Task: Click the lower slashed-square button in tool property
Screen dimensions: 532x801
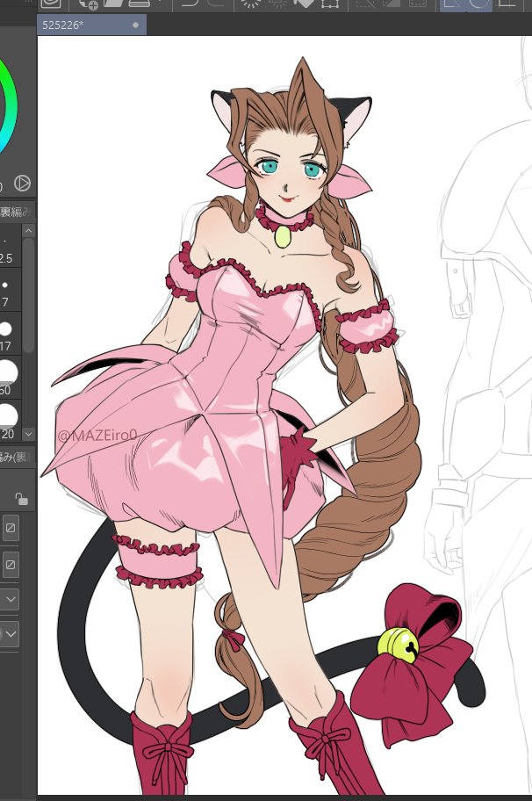Action: coord(11,565)
